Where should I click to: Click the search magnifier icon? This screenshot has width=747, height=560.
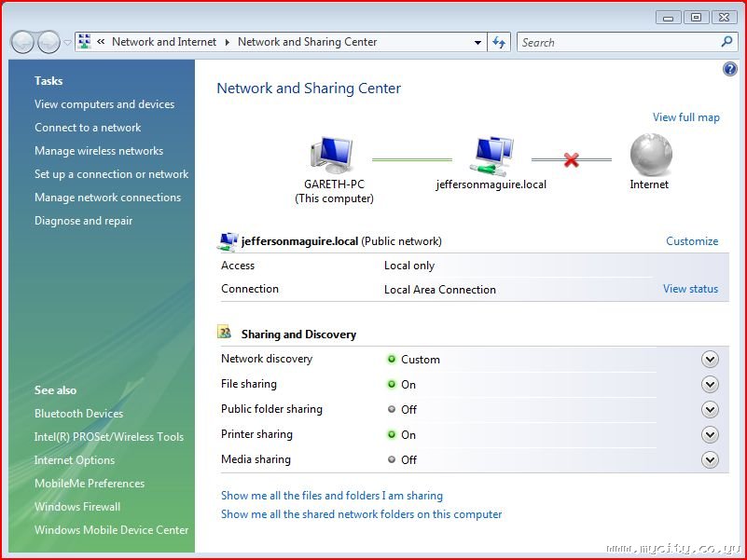point(726,42)
